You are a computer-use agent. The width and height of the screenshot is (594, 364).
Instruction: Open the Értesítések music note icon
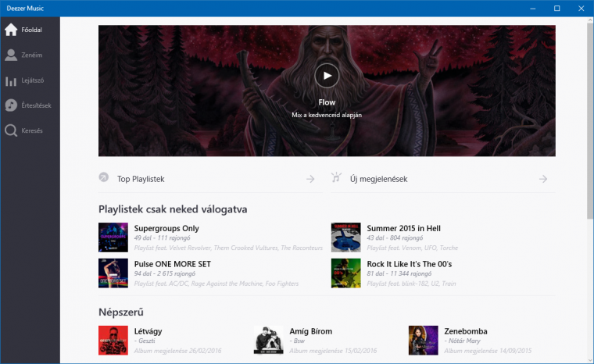[x=11, y=105]
